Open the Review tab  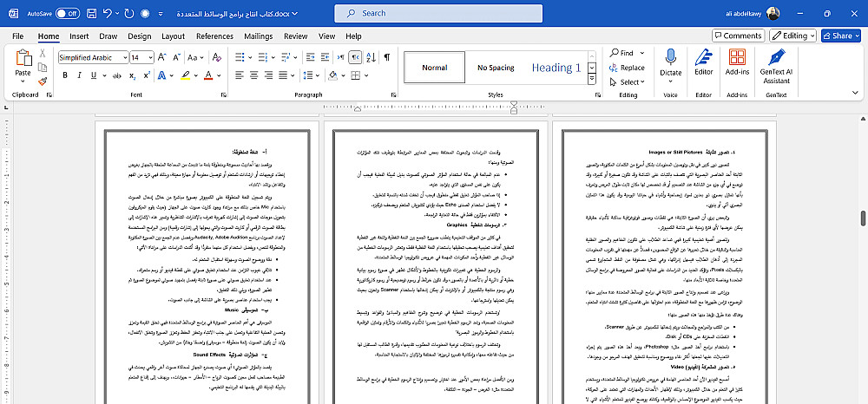(x=296, y=36)
